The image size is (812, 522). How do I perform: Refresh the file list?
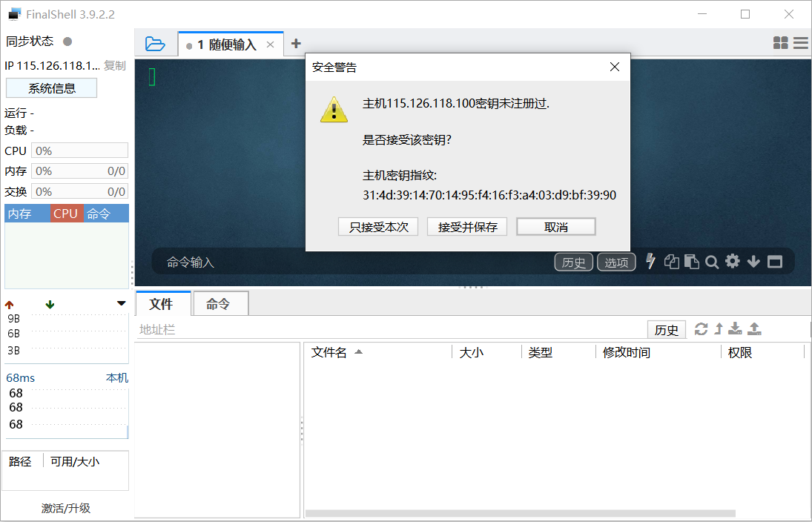pos(701,329)
